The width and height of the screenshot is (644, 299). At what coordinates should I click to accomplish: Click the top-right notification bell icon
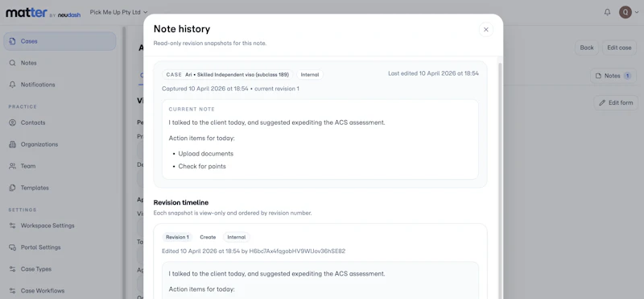(x=608, y=12)
